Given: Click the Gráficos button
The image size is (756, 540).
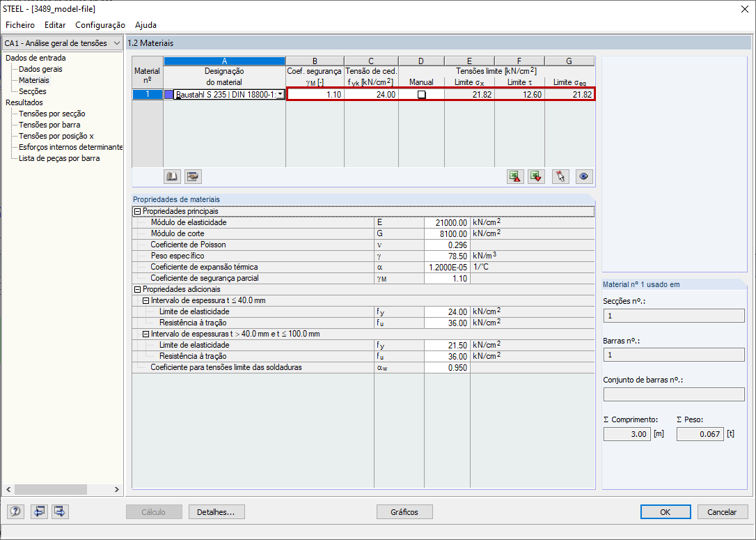Looking at the screenshot, I should coord(404,512).
